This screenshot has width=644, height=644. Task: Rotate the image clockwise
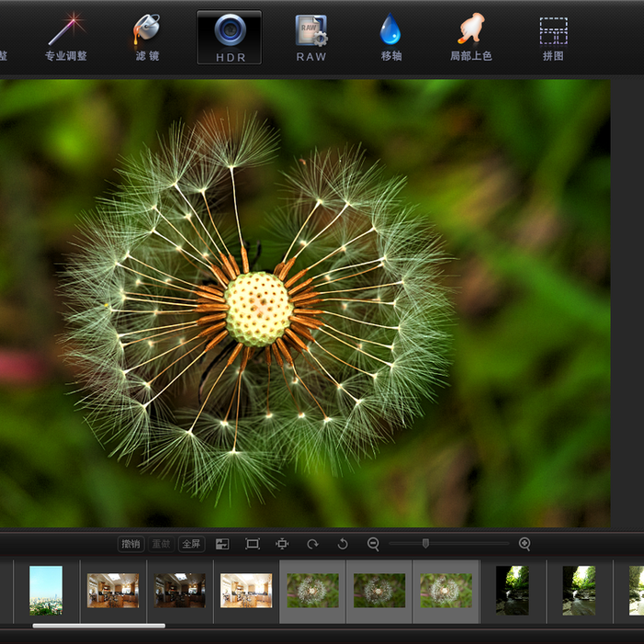[312, 544]
